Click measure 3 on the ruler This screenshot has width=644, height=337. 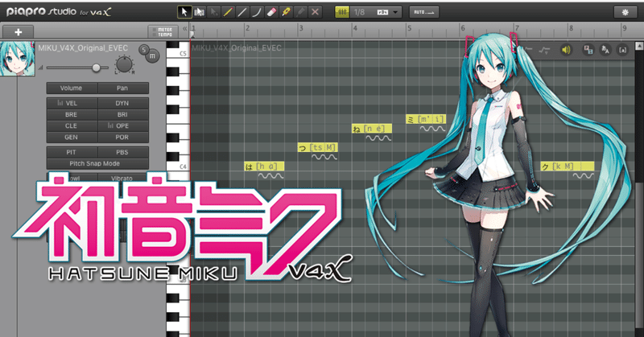[x=301, y=28]
